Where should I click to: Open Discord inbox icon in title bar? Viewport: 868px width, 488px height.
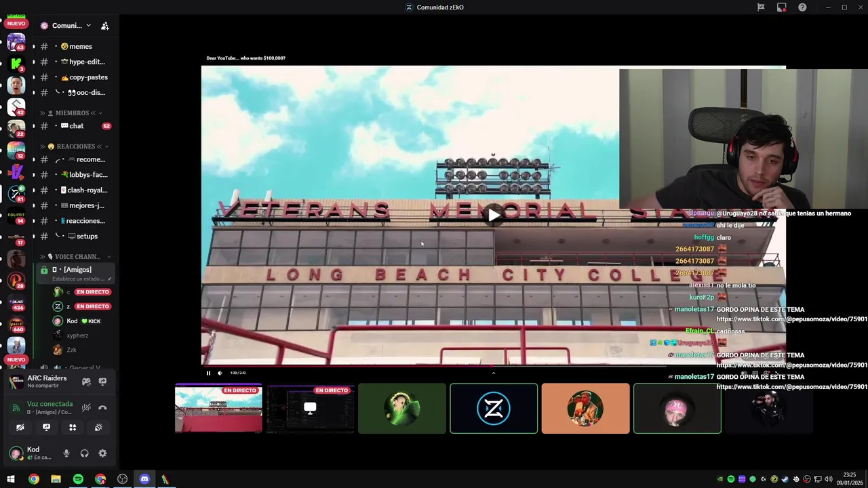(781, 7)
